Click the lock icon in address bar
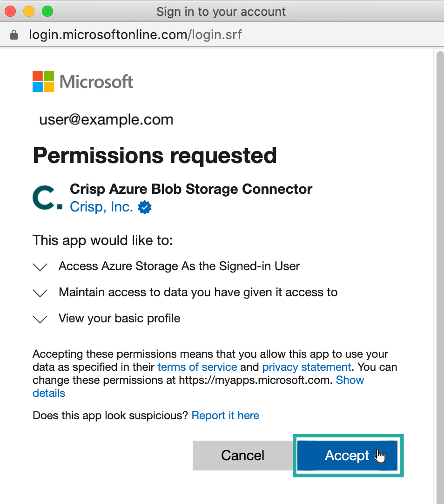 (x=14, y=34)
